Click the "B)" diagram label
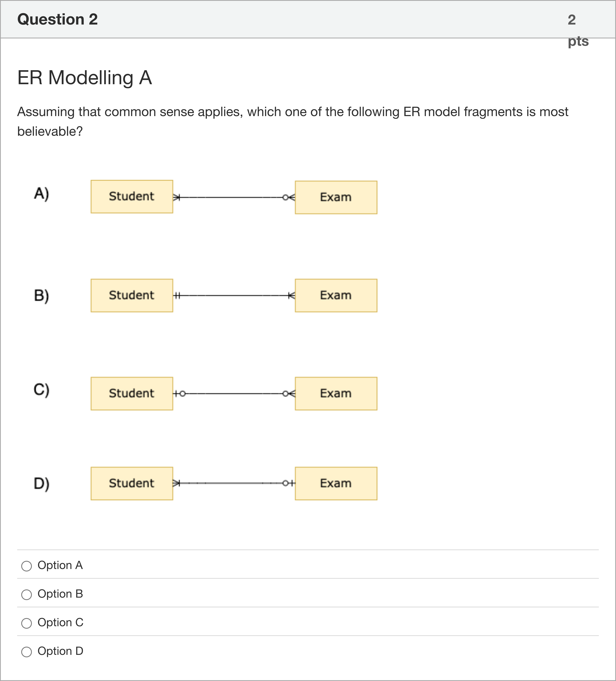The width and height of the screenshot is (616, 681). coord(41,296)
